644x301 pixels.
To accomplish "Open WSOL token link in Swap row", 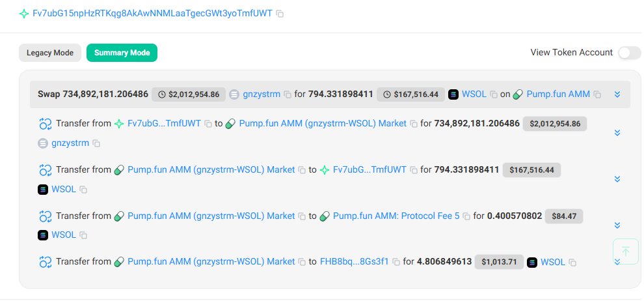I will pyautogui.click(x=474, y=94).
